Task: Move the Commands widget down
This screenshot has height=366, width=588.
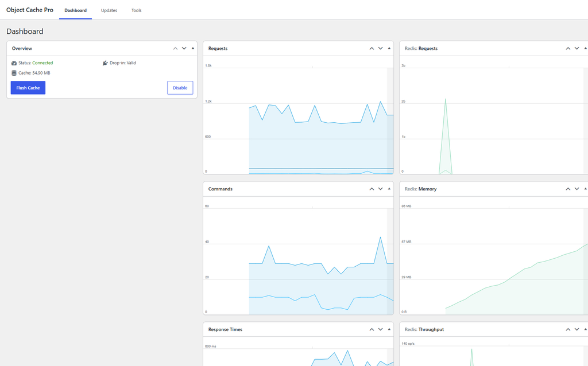Action: coord(380,189)
